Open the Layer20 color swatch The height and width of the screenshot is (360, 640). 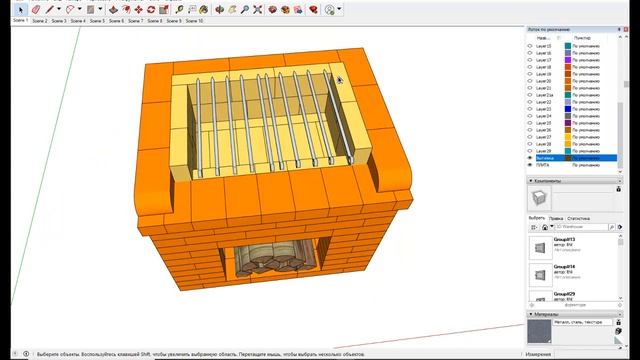click(568, 81)
